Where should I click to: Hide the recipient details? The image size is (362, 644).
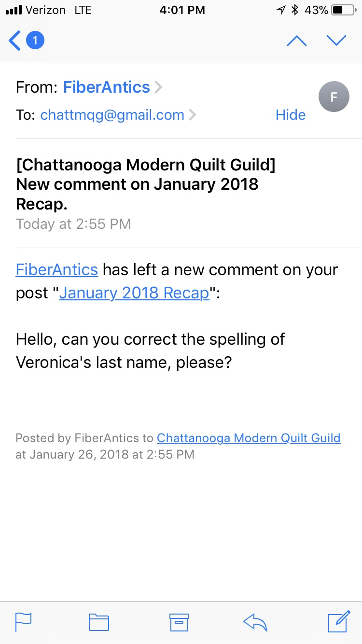coord(290,115)
